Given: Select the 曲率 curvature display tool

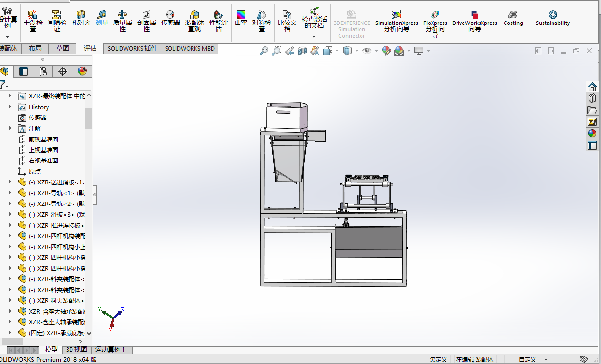Looking at the screenshot, I should pos(241,18).
